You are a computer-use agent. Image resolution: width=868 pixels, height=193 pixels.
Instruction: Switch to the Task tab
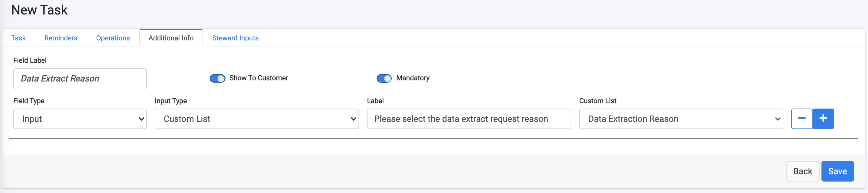click(18, 38)
